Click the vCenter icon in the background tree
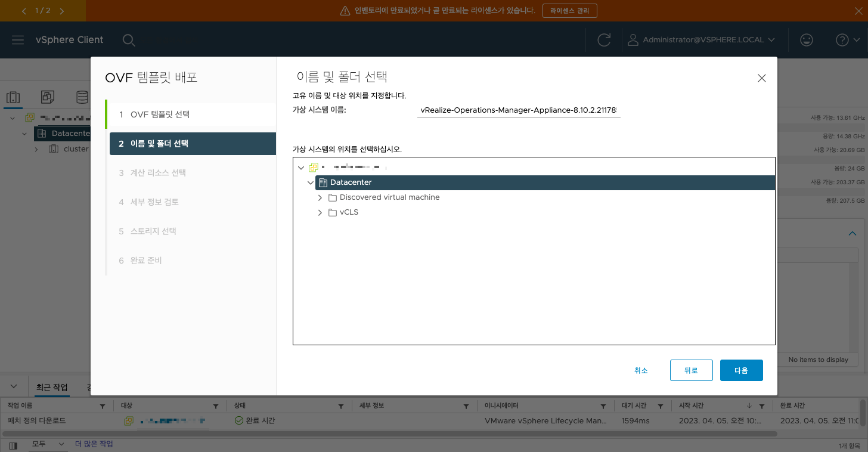This screenshot has width=868, height=452. (x=29, y=118)
